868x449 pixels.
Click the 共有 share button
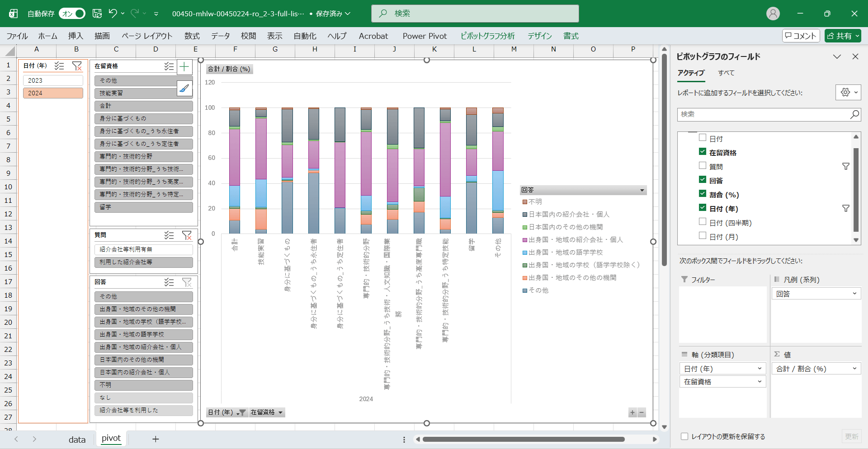pyautogui.click(x=843, y=36)
